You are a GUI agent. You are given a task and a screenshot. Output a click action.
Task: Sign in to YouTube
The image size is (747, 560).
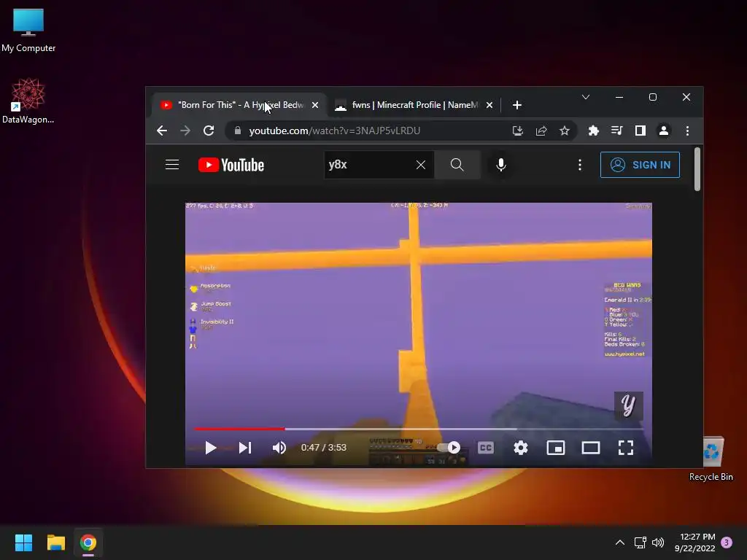pos(640,165)
